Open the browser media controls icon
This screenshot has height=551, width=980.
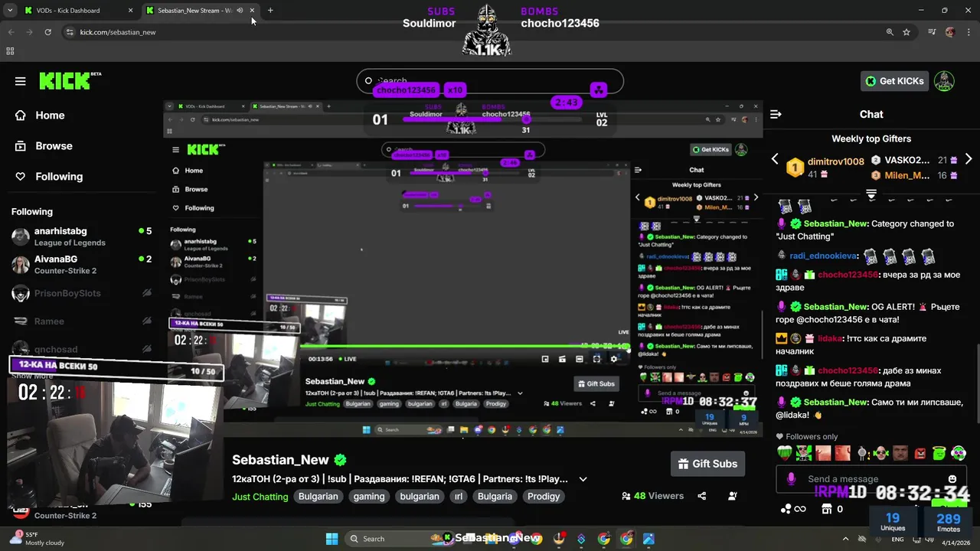tap(932, 32)
